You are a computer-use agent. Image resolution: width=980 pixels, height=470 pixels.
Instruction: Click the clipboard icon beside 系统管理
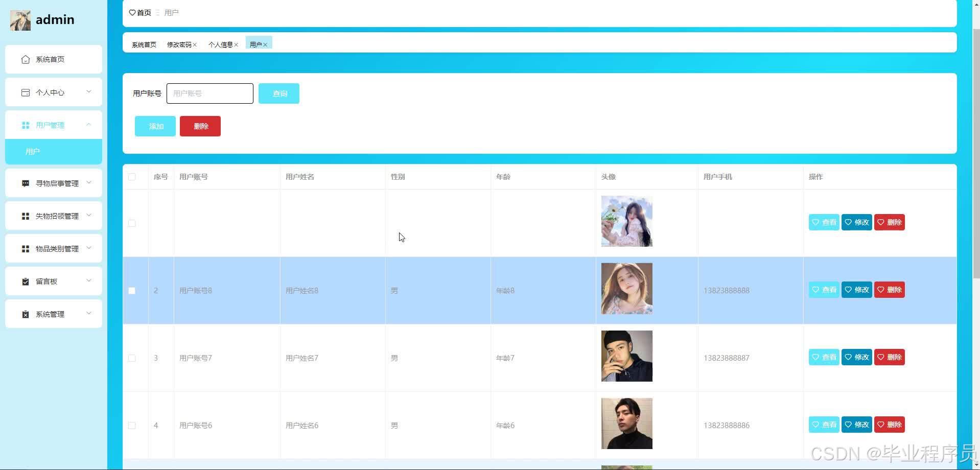(x=26, y=314)
